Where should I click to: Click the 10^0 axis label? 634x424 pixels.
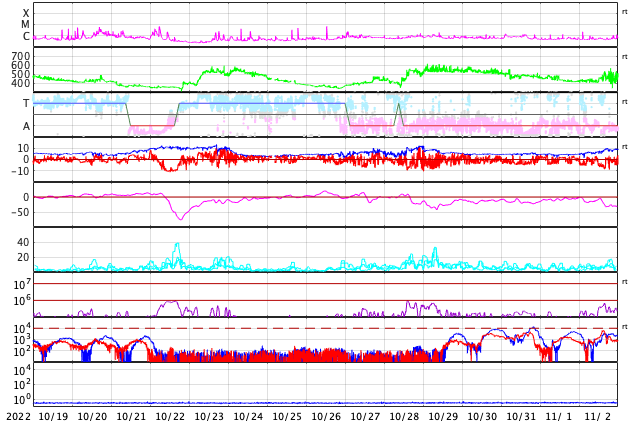pos(22,400)
